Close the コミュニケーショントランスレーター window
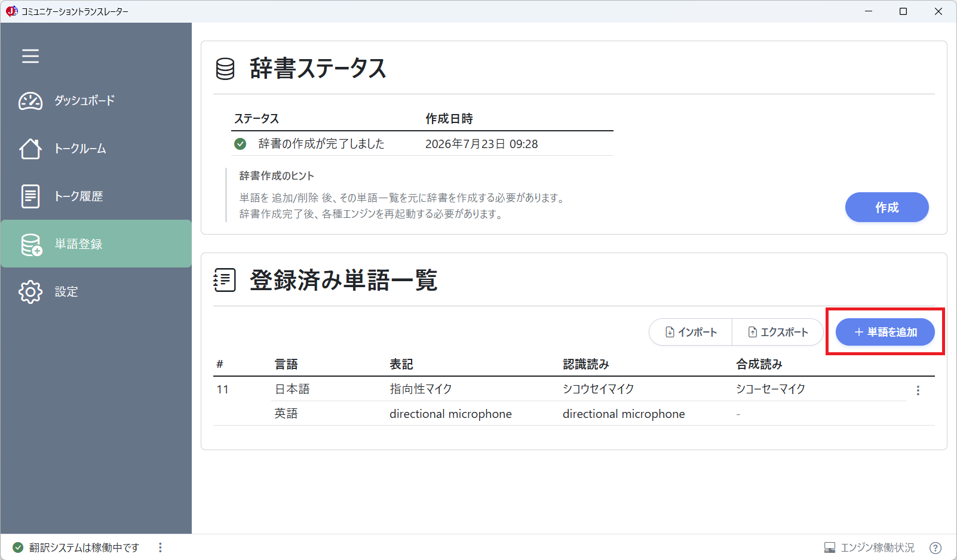The height and width of the screenshot is (560, 957). point(938,11)
